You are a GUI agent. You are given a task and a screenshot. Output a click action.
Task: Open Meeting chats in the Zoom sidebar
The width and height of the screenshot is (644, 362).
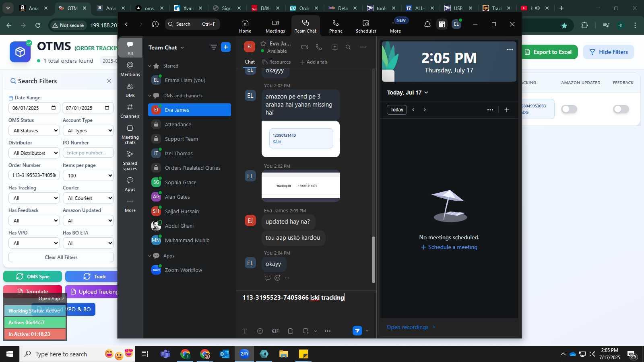point(130,134)
